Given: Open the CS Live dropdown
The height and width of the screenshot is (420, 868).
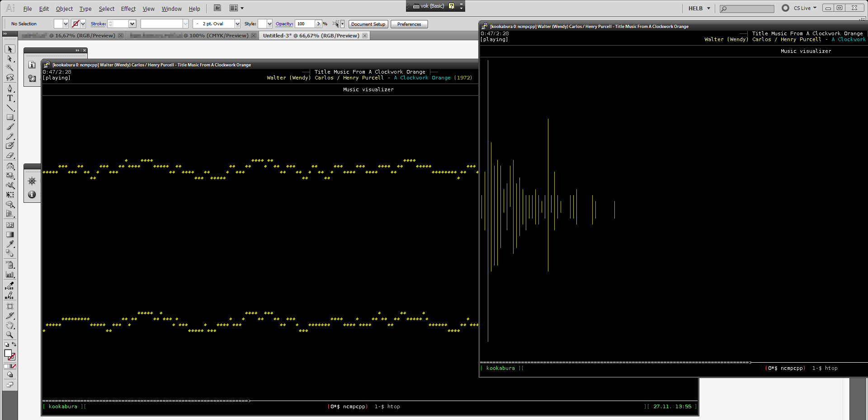Looking at the screenshot, I should [x=805, y=8].
